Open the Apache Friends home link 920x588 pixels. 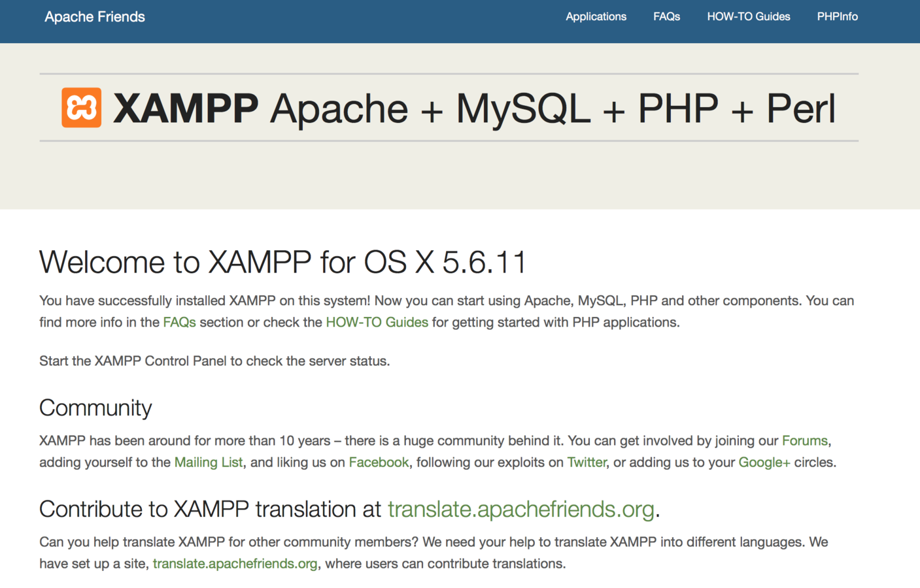point(95,17)
